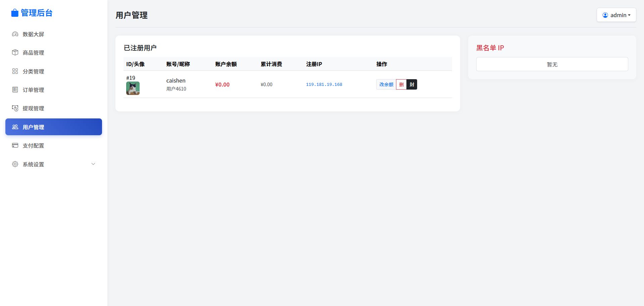Click the 分类管理 grid icon
This screenshot has width=644, height=306.
[15, 71]
